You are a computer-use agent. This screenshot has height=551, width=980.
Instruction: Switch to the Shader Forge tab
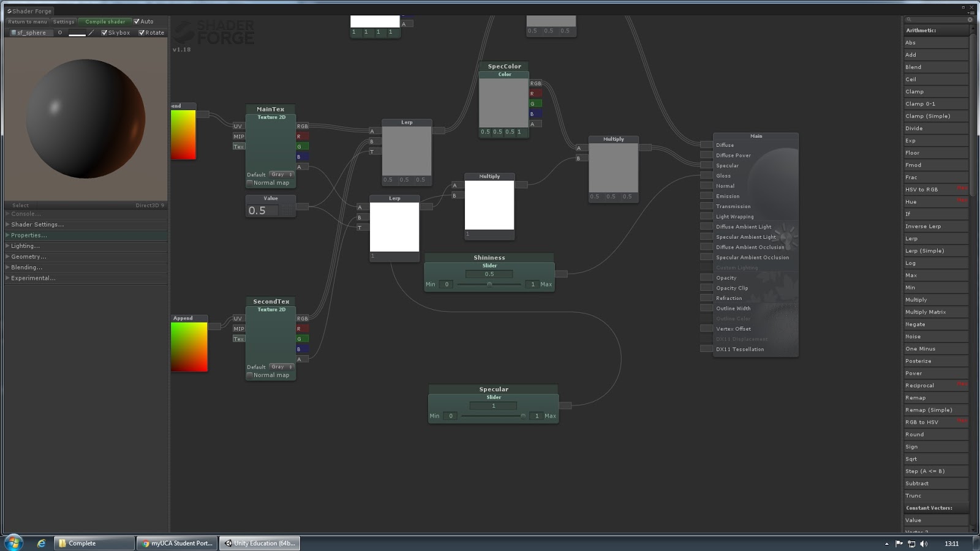pyautogui.click(x=29, y=10)
